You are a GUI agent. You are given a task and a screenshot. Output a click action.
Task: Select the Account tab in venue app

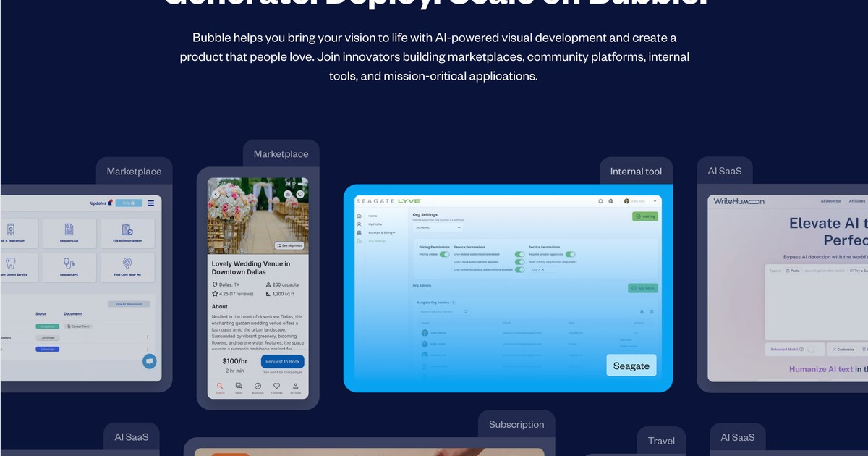(x=295, y=389)
